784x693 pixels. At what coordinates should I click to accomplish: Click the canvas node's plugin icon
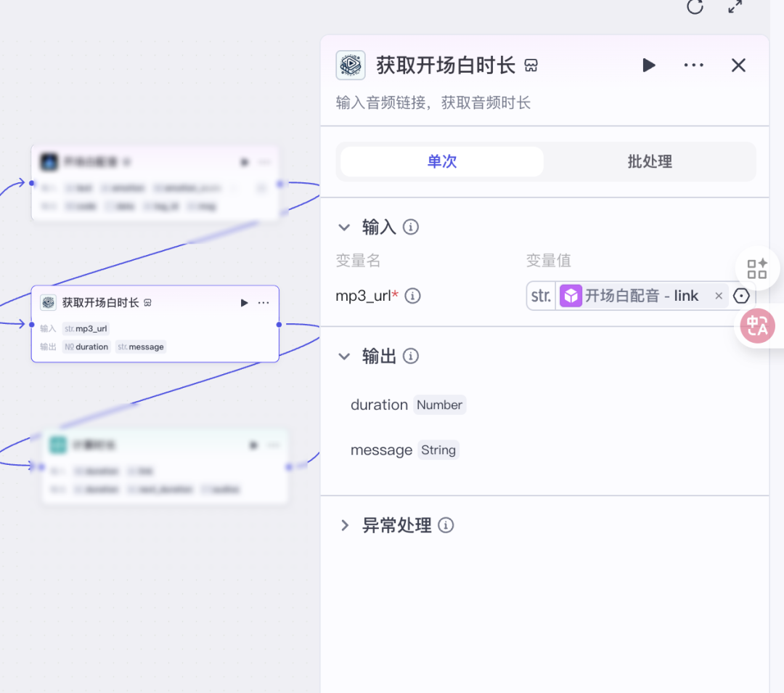pos(48,302)
